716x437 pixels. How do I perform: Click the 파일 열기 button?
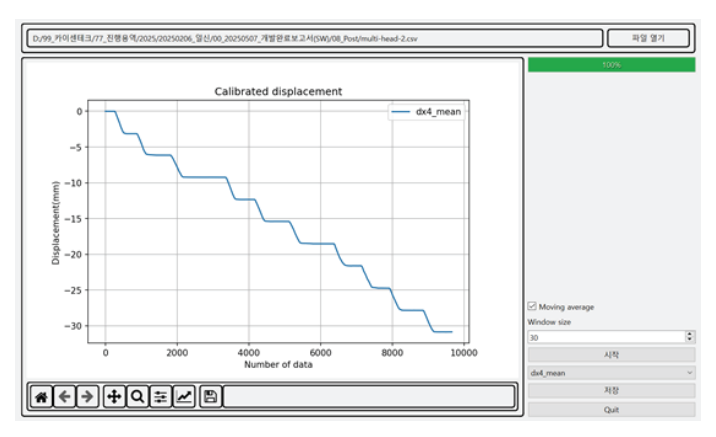(648, 38)
